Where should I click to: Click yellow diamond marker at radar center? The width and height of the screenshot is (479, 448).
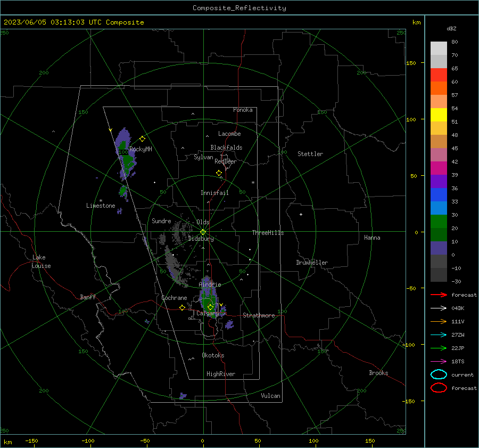pos(203,232)
